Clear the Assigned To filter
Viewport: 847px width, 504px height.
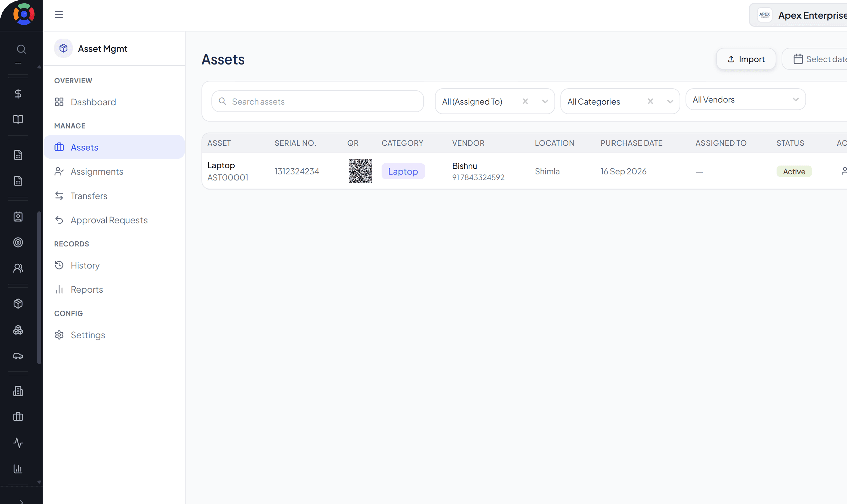(525, 101)
